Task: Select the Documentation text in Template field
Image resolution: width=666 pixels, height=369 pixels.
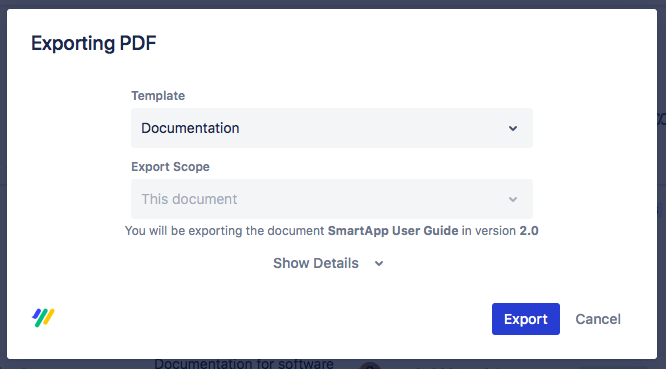Action: pyautogui.click(x=190, y=128)
